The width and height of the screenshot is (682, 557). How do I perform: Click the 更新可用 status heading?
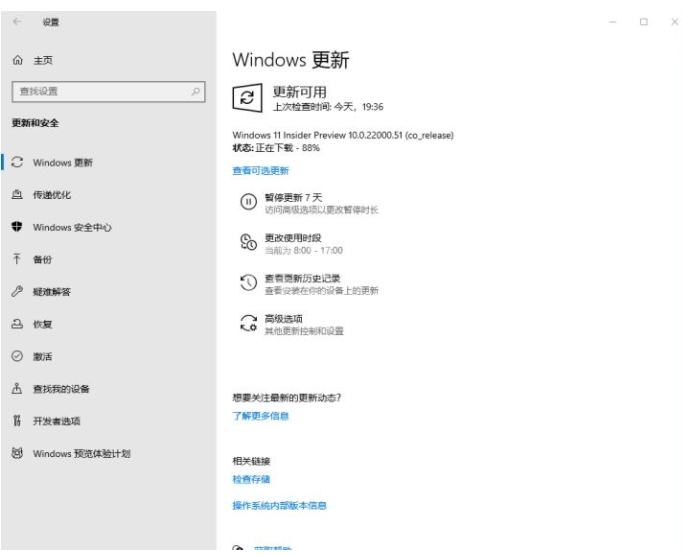(x=300, y=92)
